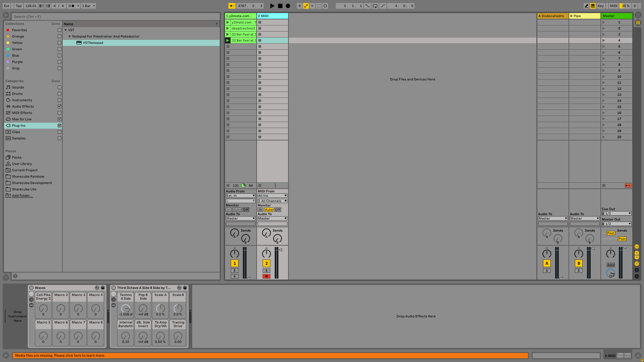Check the Instruments category checkbox
The width and height of the screenshot is (644, 362).
click(x=59, y=100)
